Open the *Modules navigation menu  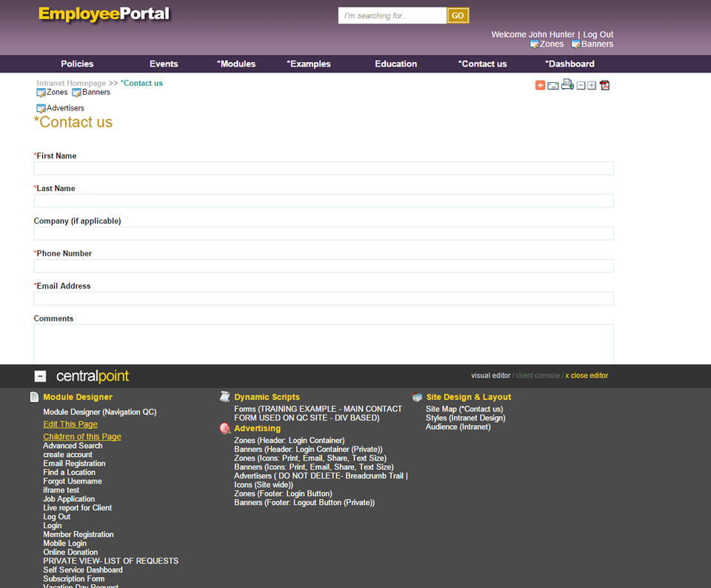tap(236, 64)
